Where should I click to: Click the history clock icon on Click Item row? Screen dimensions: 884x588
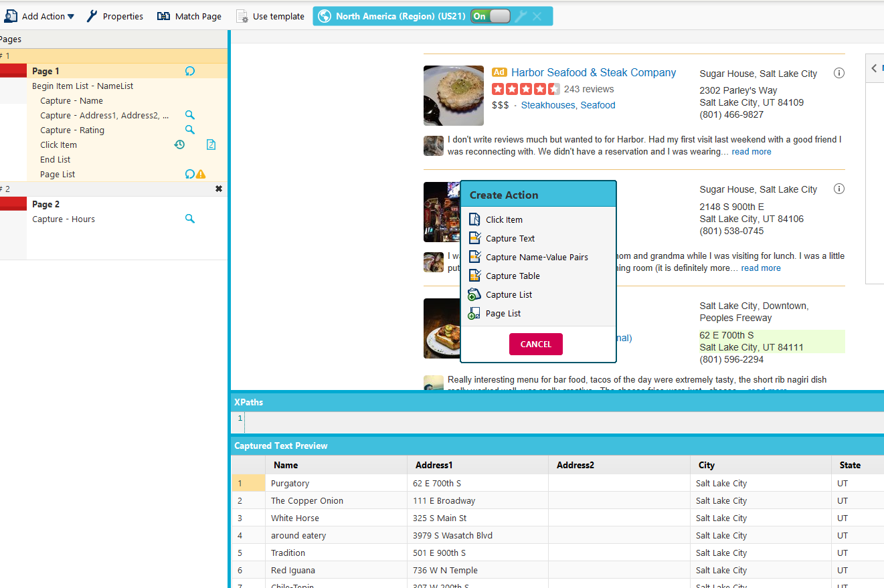[x=179, y=144]
